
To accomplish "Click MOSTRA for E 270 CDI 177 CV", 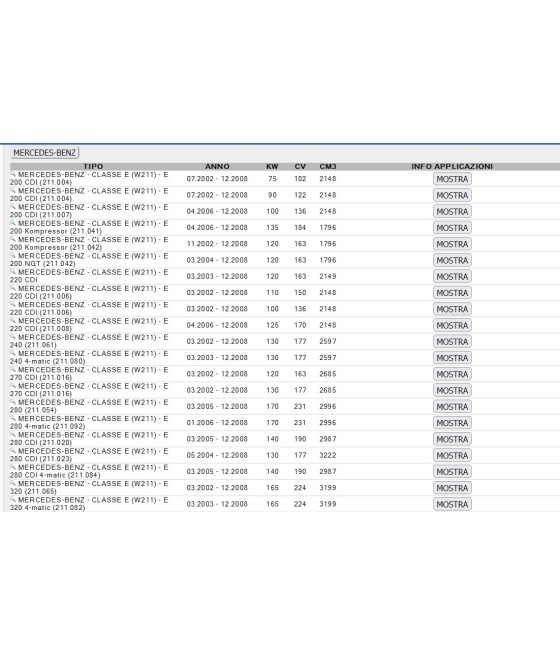I will 452,391.
